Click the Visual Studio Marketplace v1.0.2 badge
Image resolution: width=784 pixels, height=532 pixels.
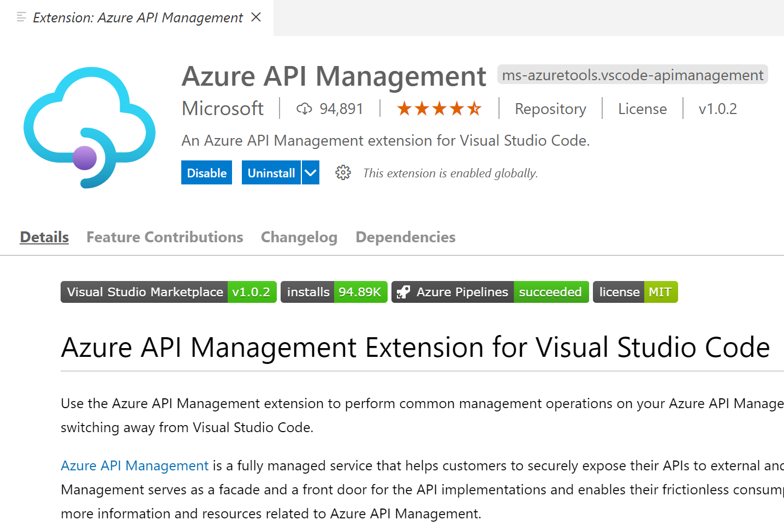[169, 292]
